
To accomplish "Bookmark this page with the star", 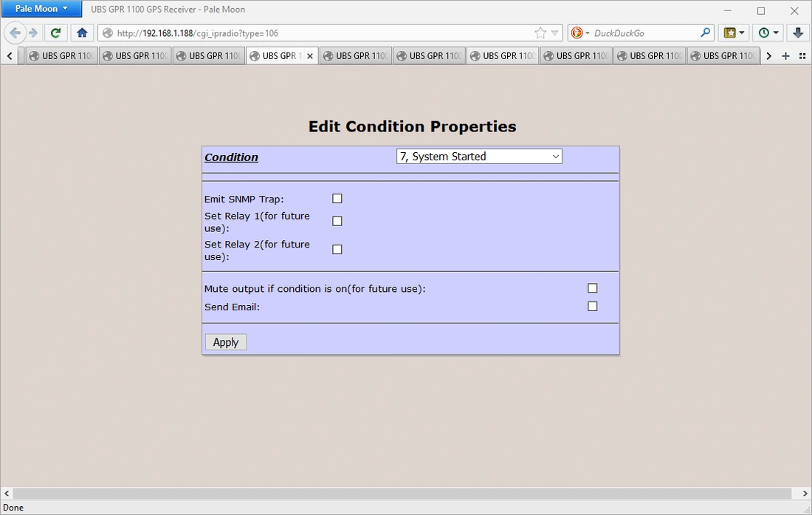I will [x=540, y=33].
